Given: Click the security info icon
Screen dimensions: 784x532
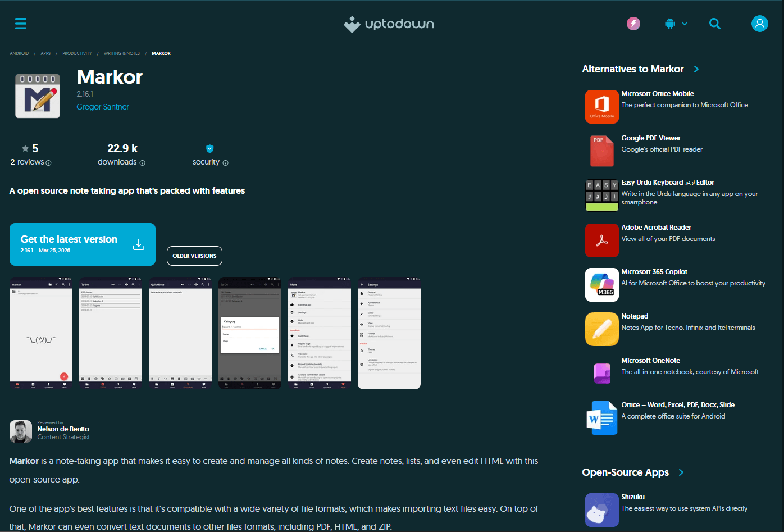Looking at the screenshot, I should pos(225,163).
